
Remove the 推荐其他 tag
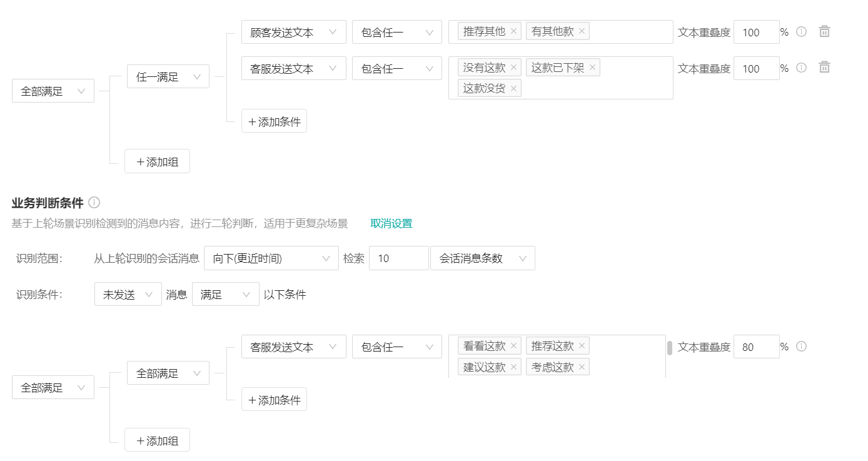513,31
